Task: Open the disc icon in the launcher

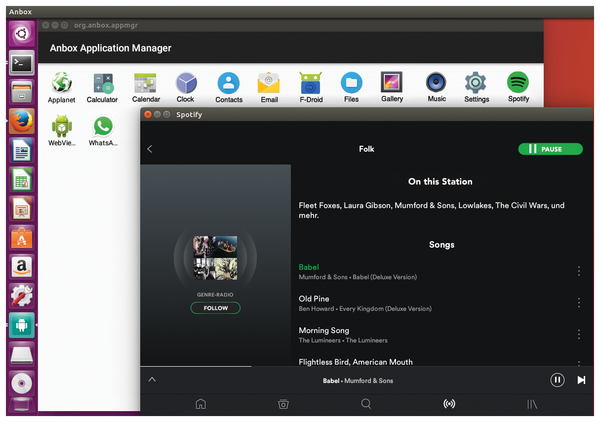Action: pyautogui.click(x=21, y=383)
